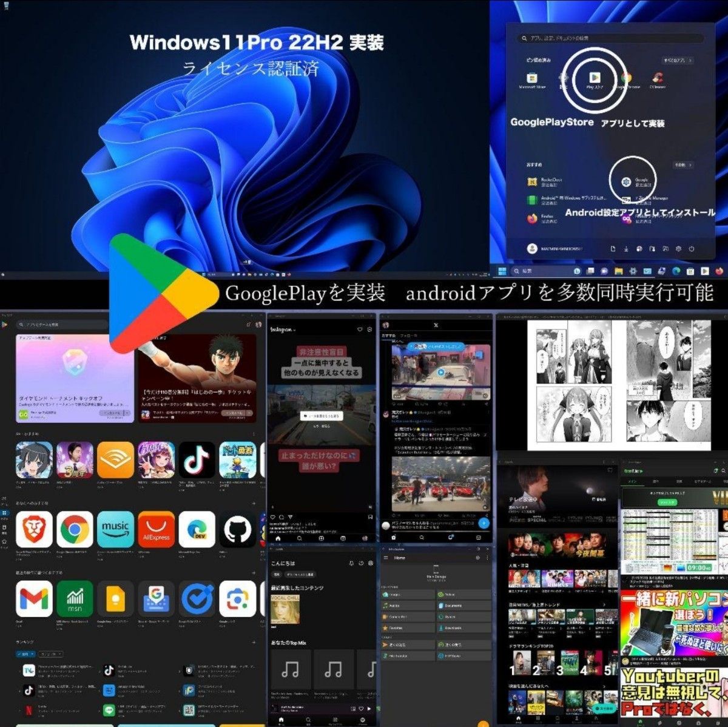Open Google Keep app in Play Store

point(115,600)
